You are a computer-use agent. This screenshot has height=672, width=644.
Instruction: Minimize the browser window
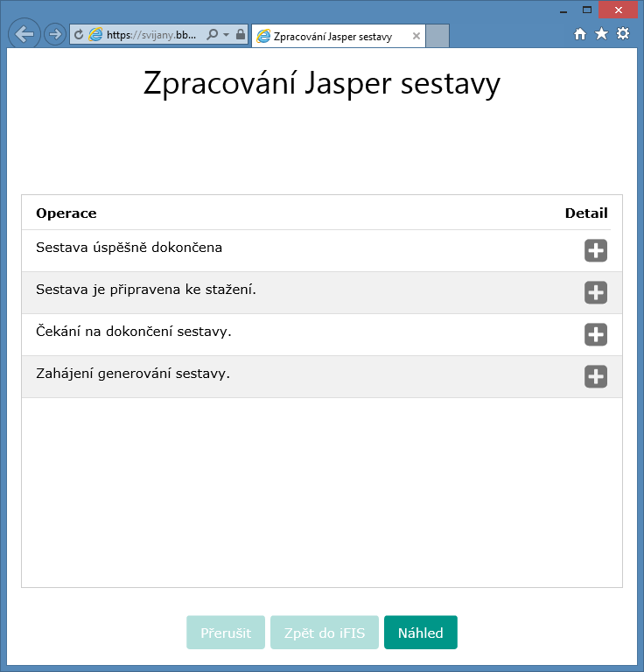click(x=563, y=10)
